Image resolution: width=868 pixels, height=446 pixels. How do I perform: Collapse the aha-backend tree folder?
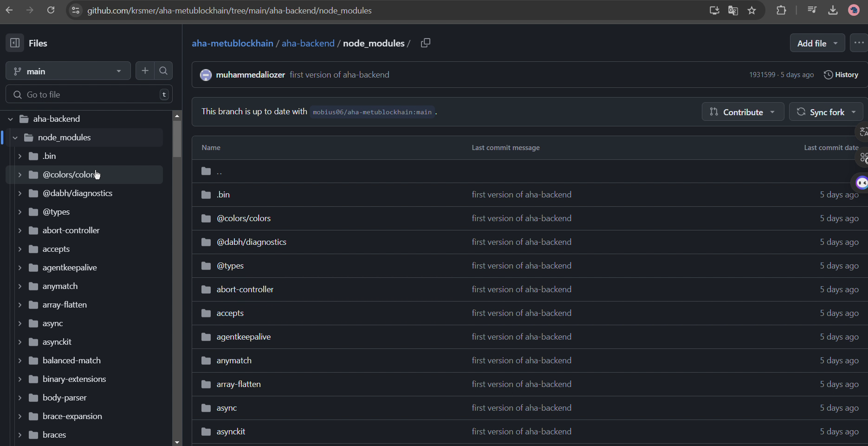pyautogui.click(x=11, y=119)
